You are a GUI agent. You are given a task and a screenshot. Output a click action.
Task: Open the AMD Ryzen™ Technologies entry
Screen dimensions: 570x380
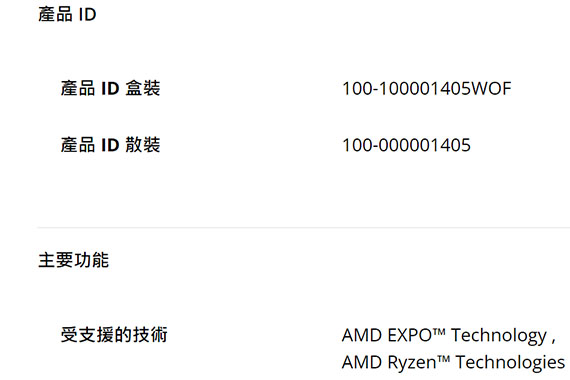pyautogui.click(x=453, y=363)
